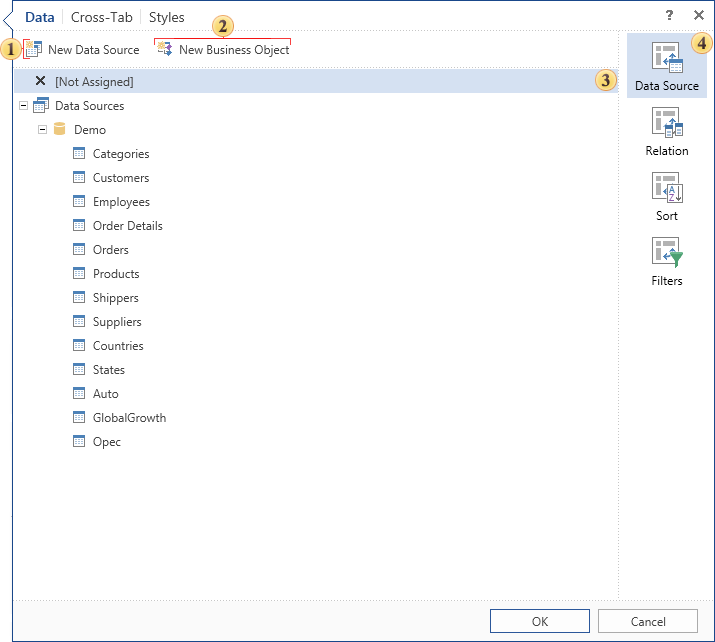Click the New Data Source icon
Screen dimensions: 715x642
point(33,49)
